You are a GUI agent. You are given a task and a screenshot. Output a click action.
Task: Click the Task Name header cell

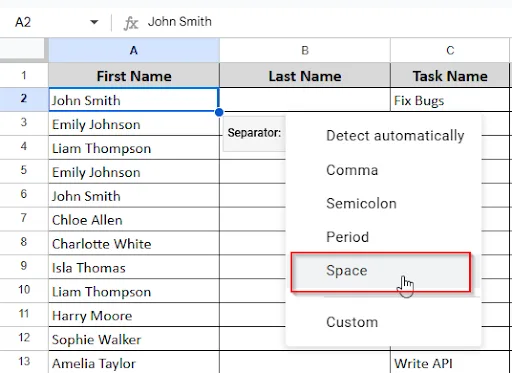point(450,76)
